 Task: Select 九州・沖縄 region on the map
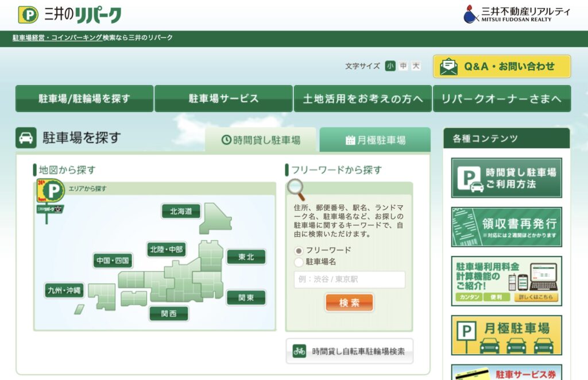click(64, 290)
